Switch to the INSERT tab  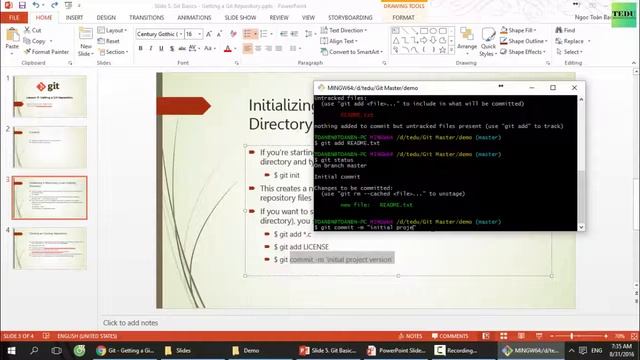pyautogui.click(x=74, y=18)
